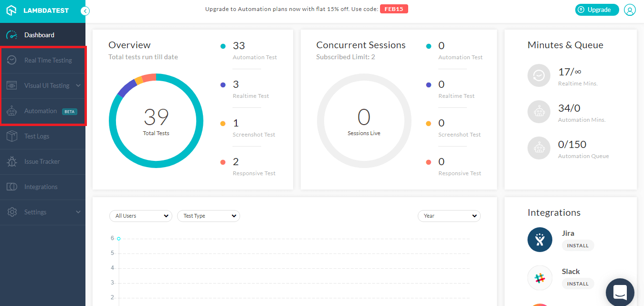The image size is (644, 306).
Task: Expand the Settings submenu
Action: 78,212
